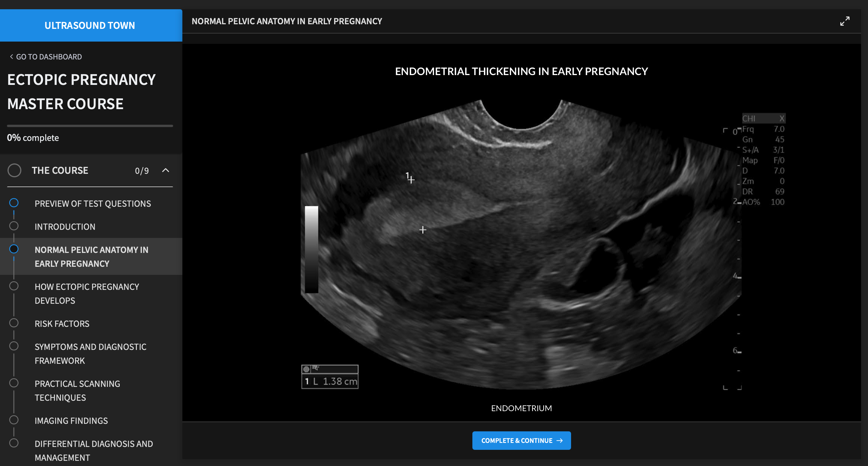This screenshot has height=466, width=868.
Task: Open Normal Pelvic Anatomy in Early Pregnancy
Action: pos(91,257)
